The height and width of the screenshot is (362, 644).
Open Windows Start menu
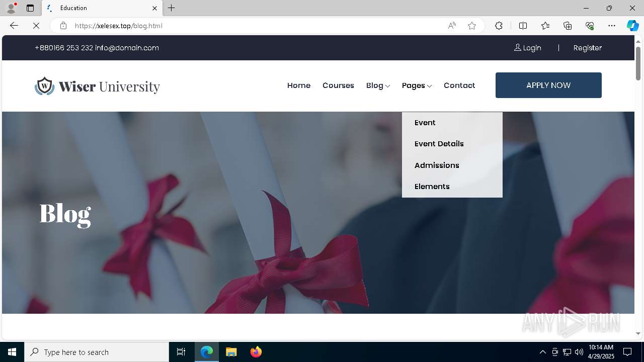(12, 352)
